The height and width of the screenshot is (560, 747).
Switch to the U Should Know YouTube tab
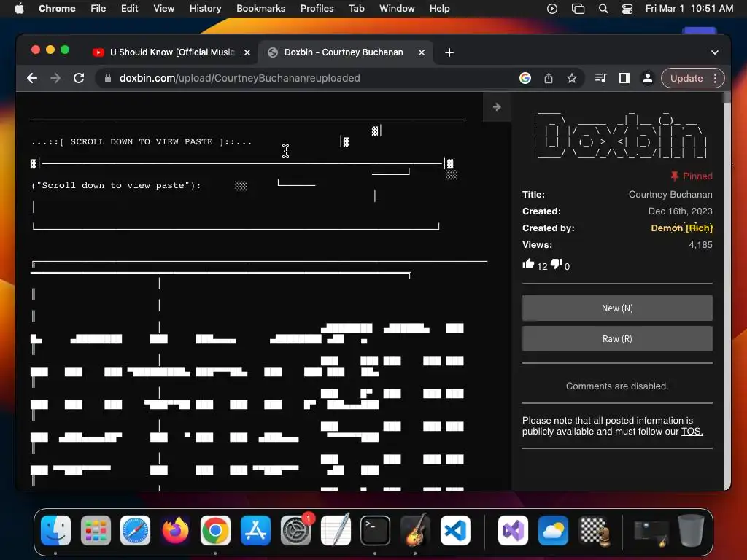click(x=165, y=52)
